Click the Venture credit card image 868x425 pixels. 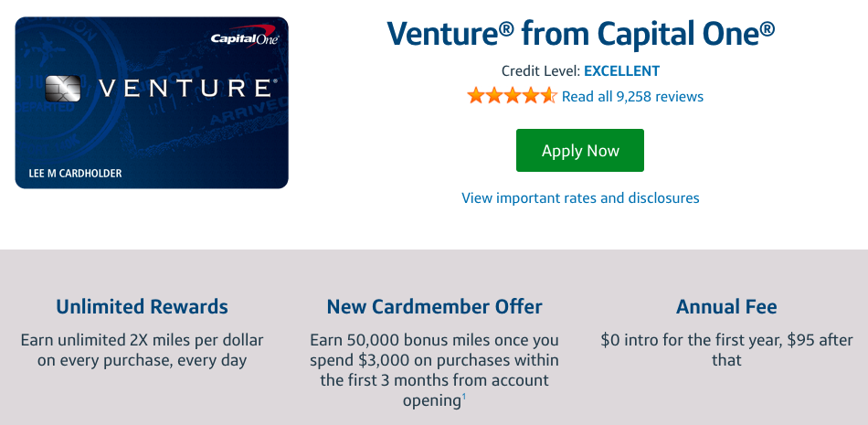[152, 102]
